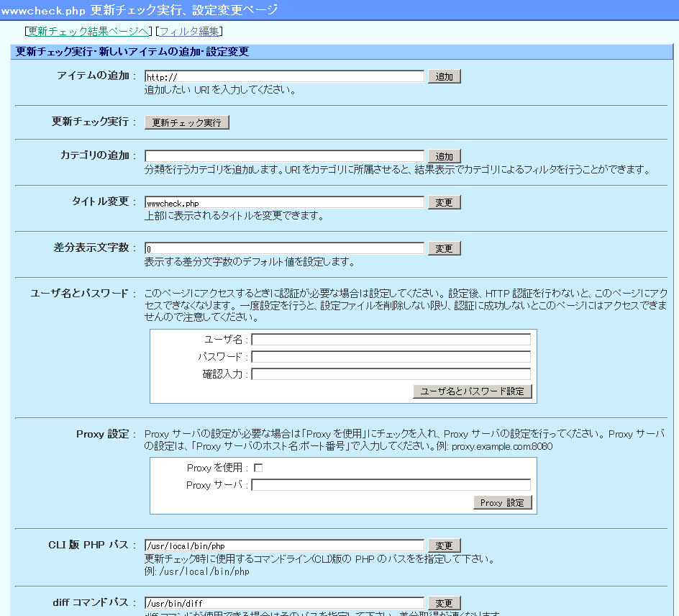Click the ユーザ名 input field
This screenshot has height=616, width=679.
[x=391, y=340]
